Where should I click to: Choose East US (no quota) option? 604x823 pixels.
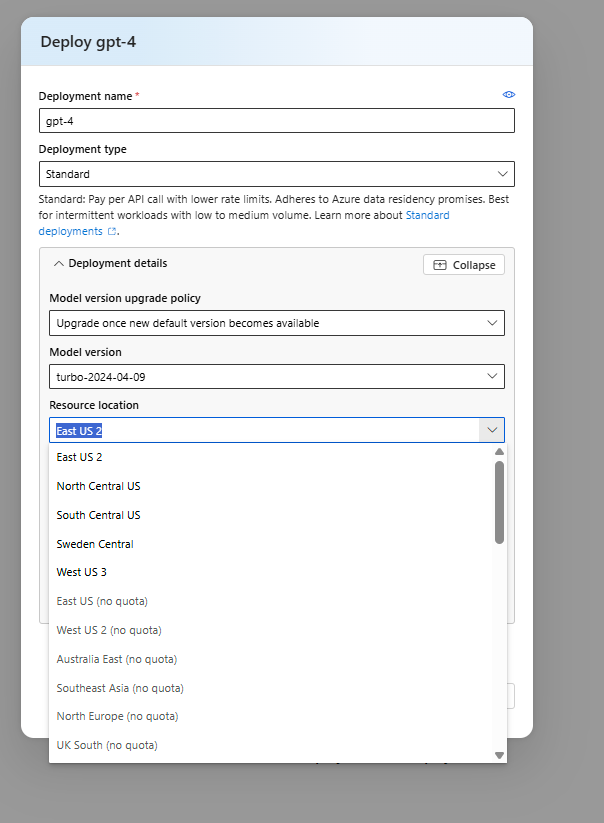pyautogui.click(x=100, y=601)
